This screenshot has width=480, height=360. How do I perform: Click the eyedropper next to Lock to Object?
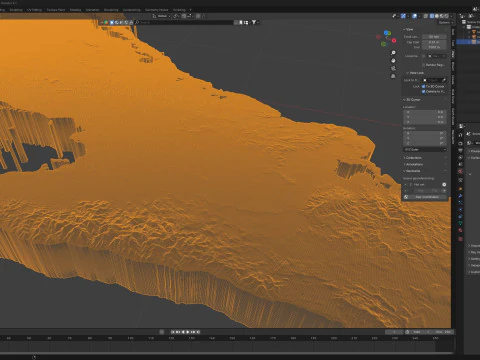pos(444,80)
